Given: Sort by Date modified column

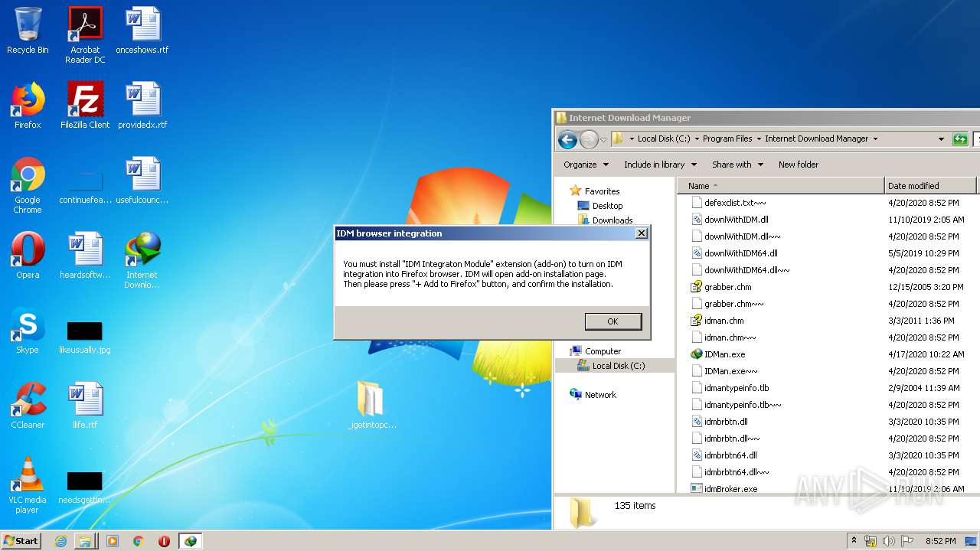Looking at the screenshot, I should [930, 186].
